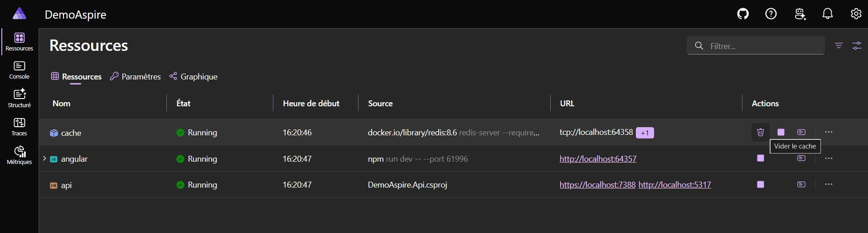
Task: Sort by the État column header
Action: 184,103
